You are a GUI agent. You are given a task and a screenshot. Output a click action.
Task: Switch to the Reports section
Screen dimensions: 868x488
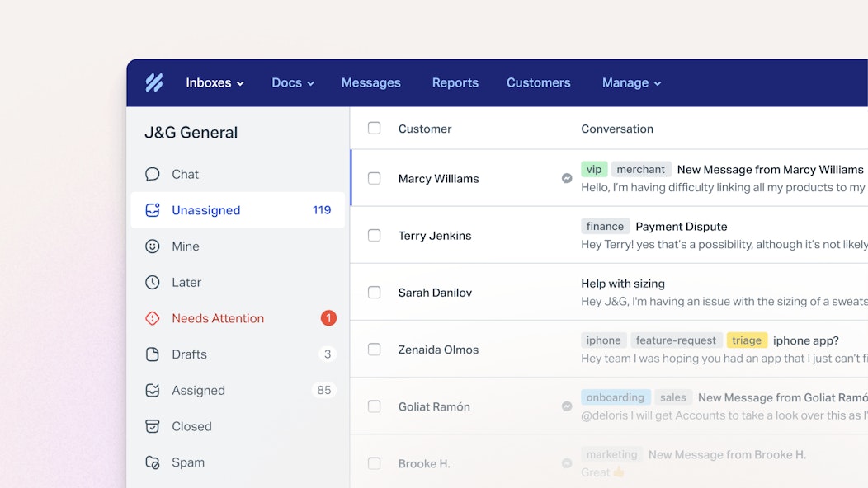(455, 82)
